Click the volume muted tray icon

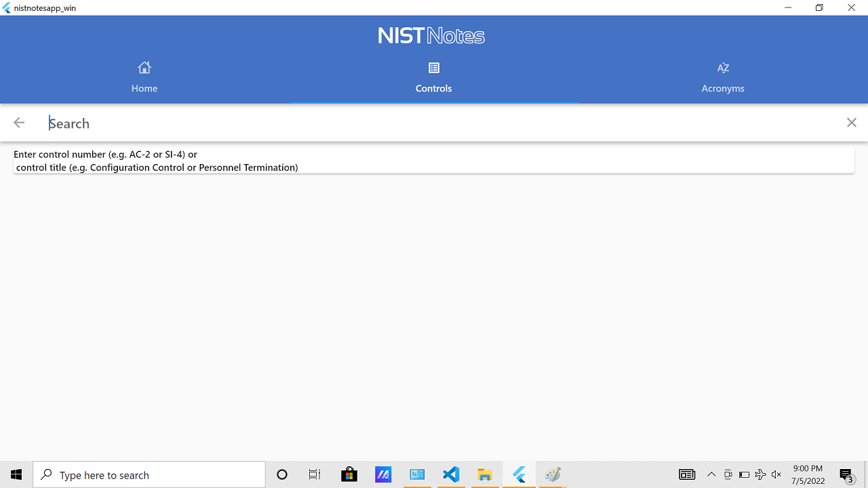(x=776, y=474)
